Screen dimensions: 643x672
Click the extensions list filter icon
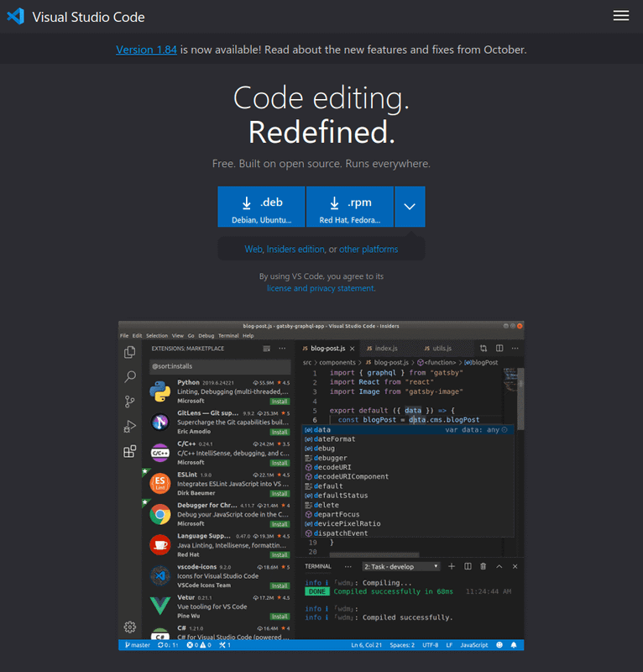(266, 349)
